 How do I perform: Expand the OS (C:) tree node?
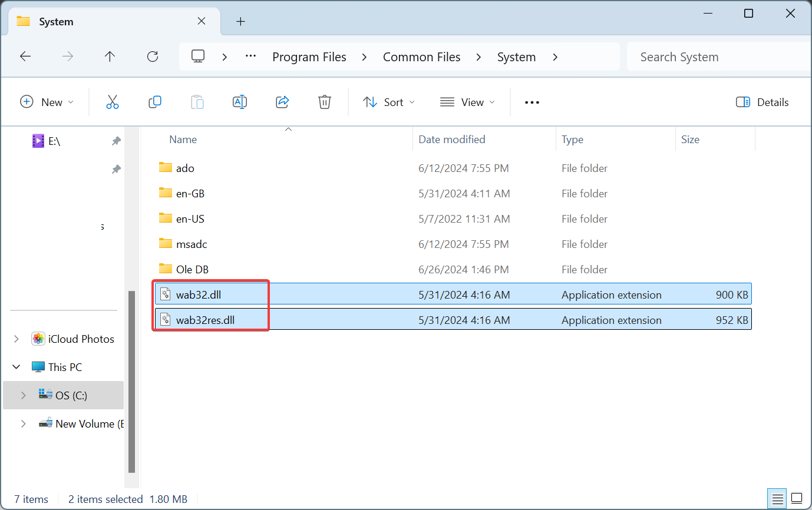[x=24, y=395]
